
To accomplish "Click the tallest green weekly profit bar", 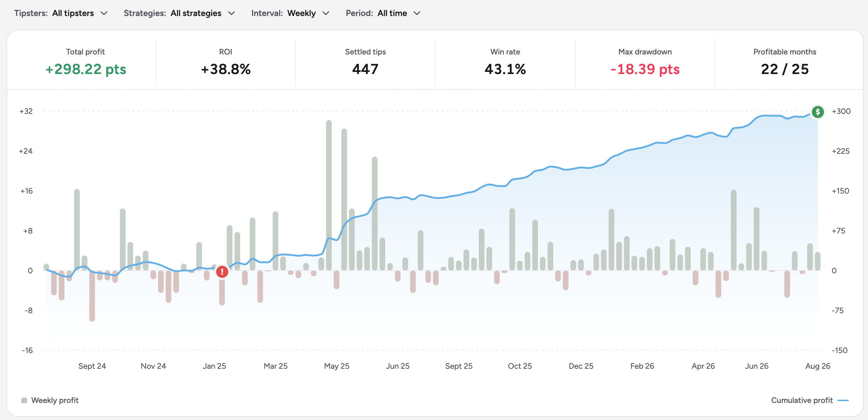I will (329, 195).
